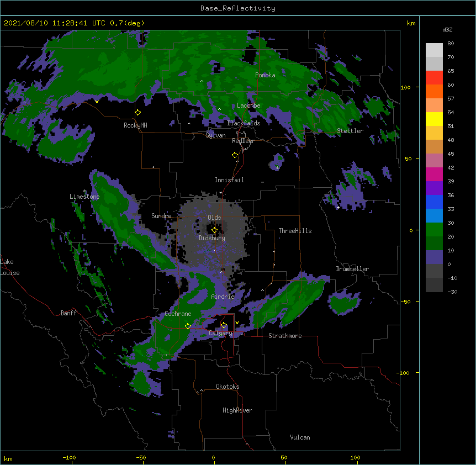
Task: Click the -50 tick on the vertical axis
Action: coord(405,302)
